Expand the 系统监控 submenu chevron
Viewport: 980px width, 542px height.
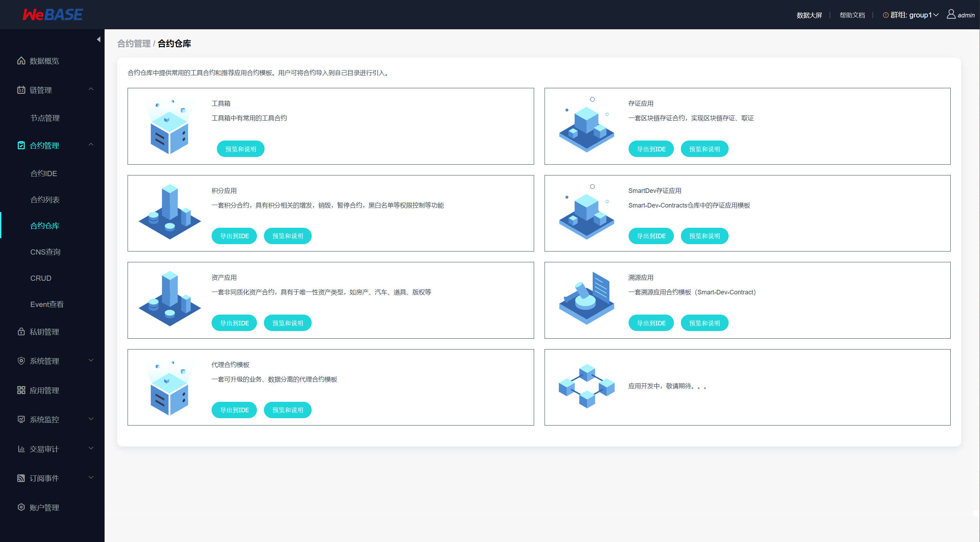(x=91, y=419)
